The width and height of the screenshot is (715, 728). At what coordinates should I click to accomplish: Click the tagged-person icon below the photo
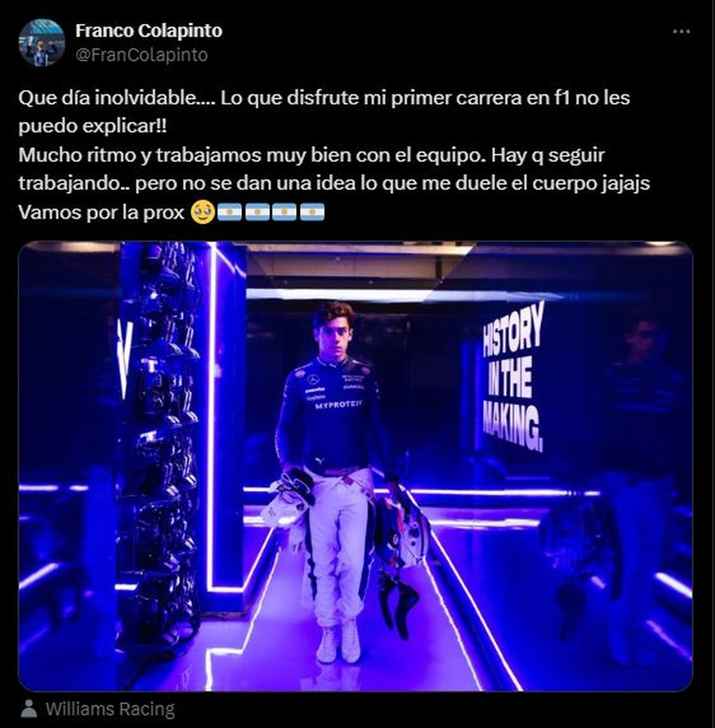(x=28, y=710)
